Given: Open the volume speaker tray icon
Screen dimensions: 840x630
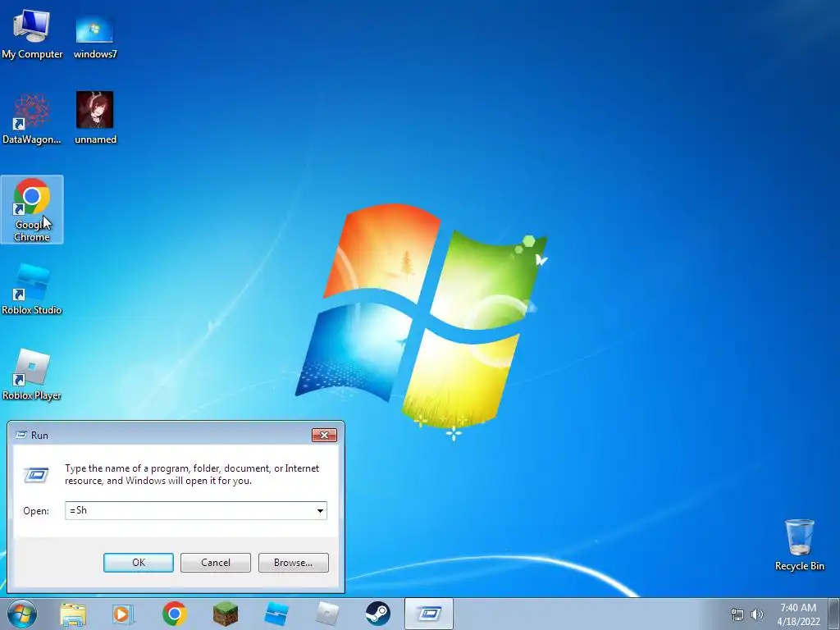Looking at the screenshot, I should coord(757,614).
